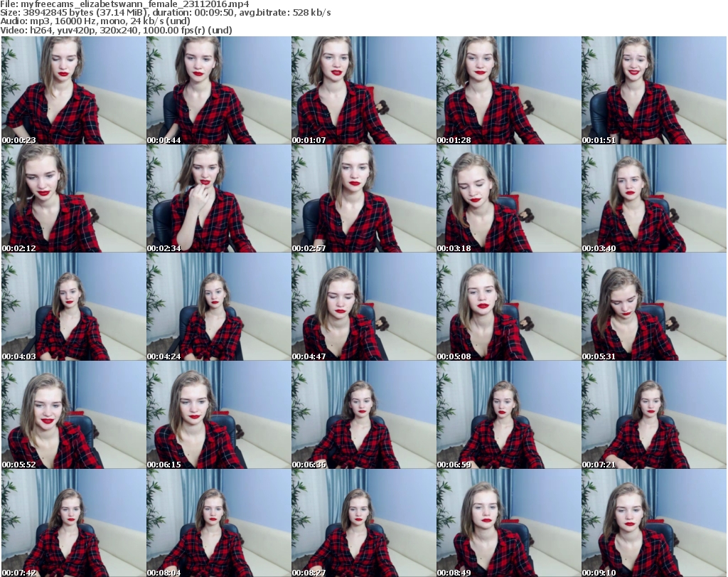Select the thumbnail timestamped 00:04:24
The height and width of the screenshot is (577, 728).
pos(219,307)
